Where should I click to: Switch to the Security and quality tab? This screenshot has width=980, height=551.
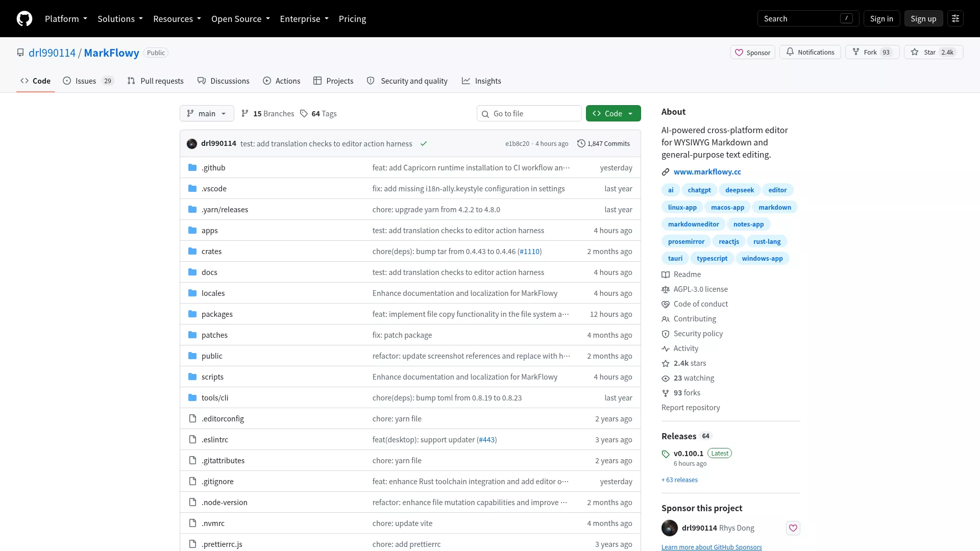[x=407, y=81]
